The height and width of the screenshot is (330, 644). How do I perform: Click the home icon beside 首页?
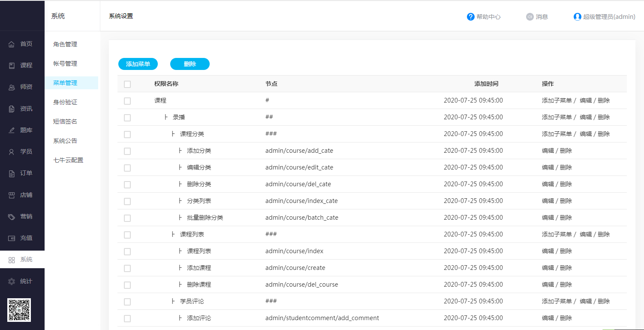[12, 44]
